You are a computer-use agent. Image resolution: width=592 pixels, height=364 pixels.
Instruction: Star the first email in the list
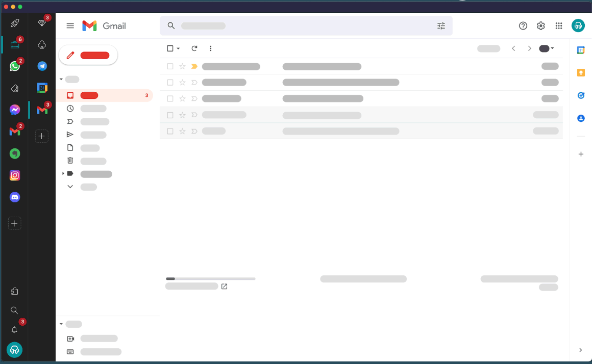(182, 66)
